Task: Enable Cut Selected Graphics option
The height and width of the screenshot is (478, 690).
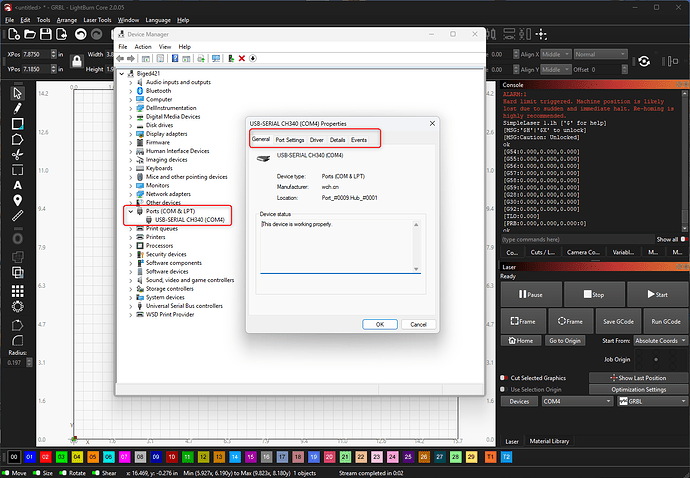Action: (503, 378)
